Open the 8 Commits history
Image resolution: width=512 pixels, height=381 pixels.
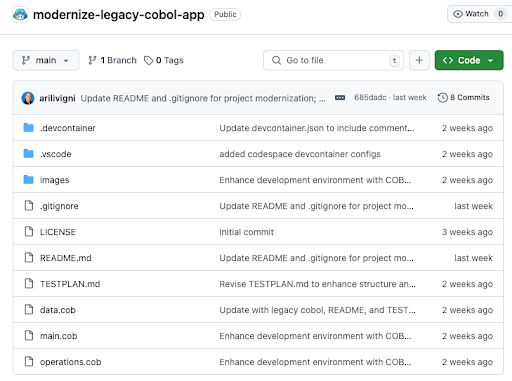coord(464,98)
